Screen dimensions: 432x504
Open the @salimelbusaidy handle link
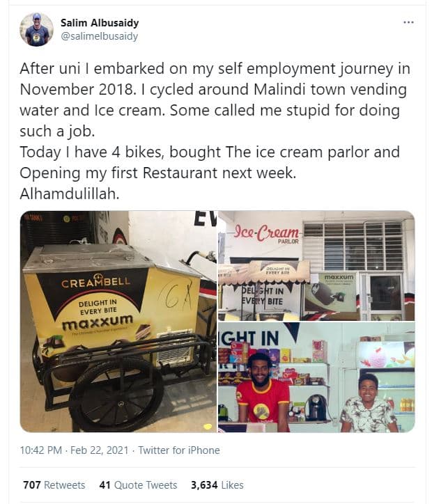pos(99,37)
